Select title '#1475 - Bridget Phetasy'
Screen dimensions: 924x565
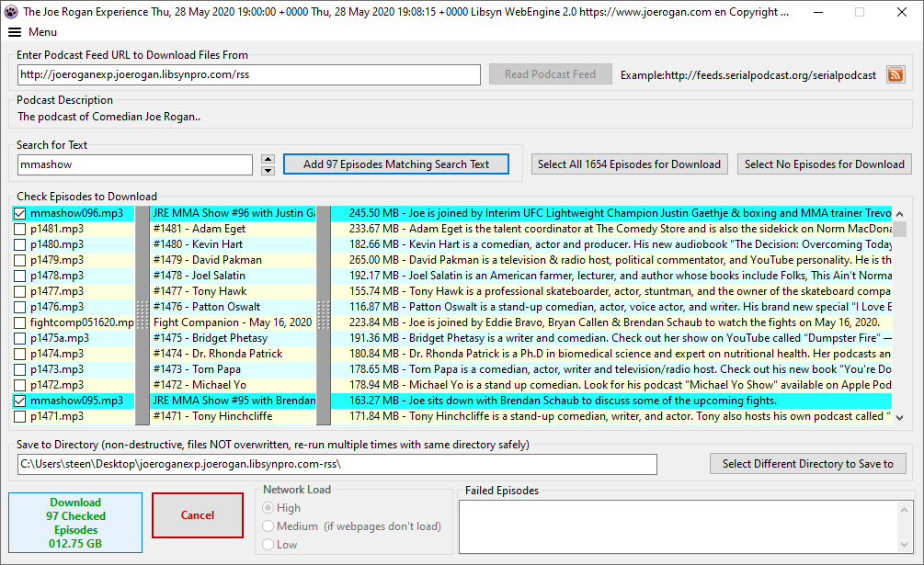tap(211, 338)
